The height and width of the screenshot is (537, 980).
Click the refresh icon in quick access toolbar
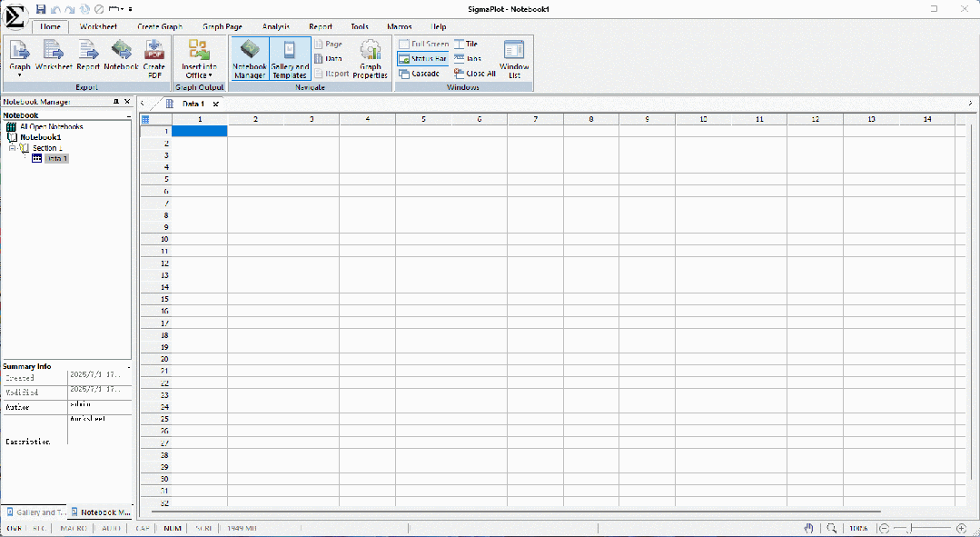84,9
